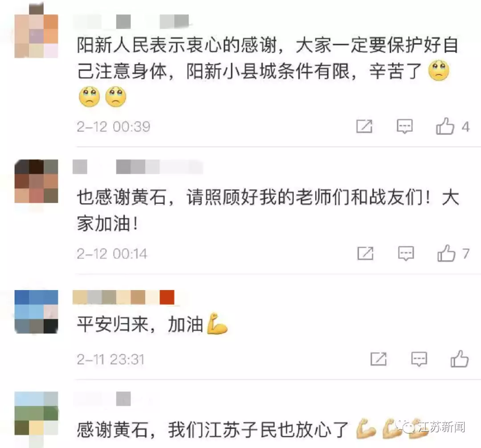Open first commenter's pixelated avatar
This screenshot has height=448, width=481.
pyautogui.click(x=36, y=36)
